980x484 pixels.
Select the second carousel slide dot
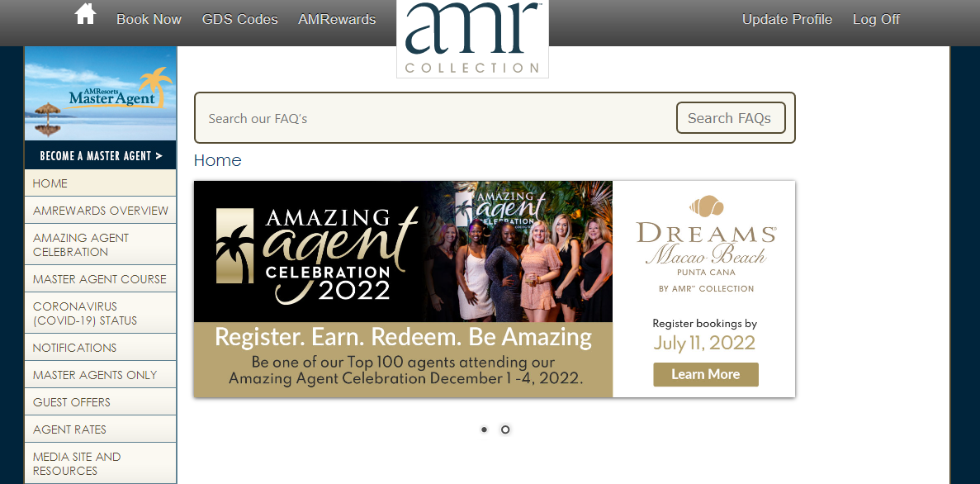point(505,429)
